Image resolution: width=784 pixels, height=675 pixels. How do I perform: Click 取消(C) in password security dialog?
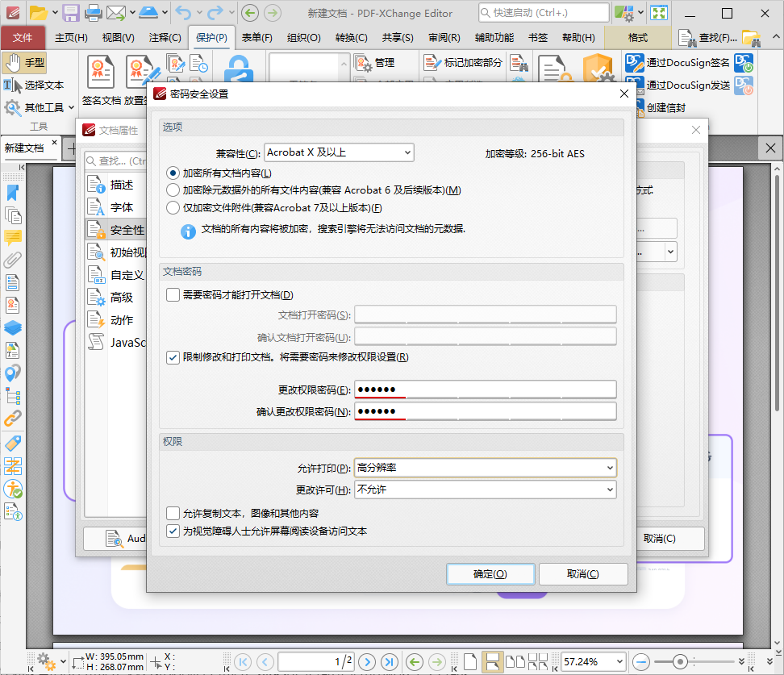tap(583, 574)
